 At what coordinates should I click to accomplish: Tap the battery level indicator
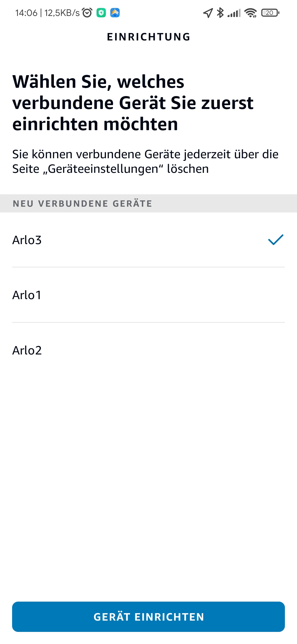pyautogui.click(x=270, y=13)
